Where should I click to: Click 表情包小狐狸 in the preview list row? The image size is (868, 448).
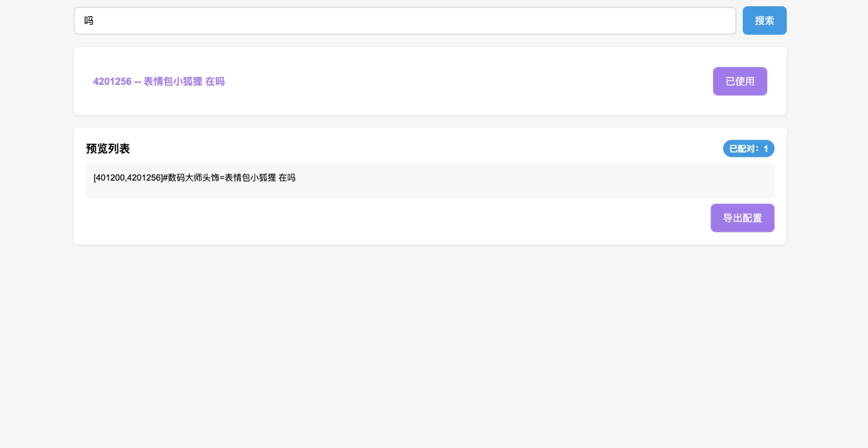250,178
